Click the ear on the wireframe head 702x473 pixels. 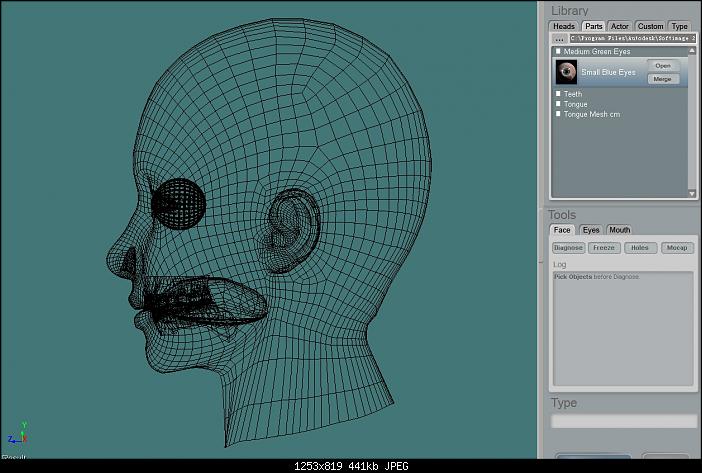point(292,230)
